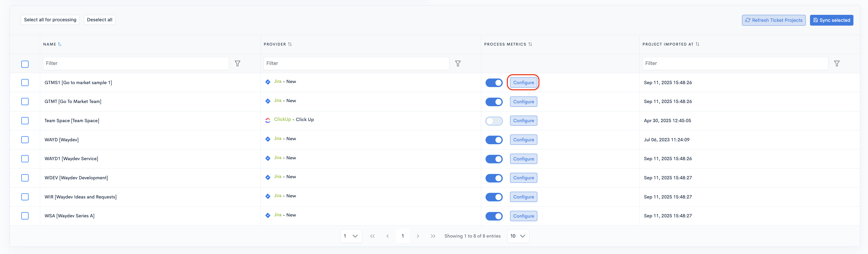Viewport: 868px width, 254px height.
Task: Click the Jira icon in WSA row
Action: [x=268, y=215]
